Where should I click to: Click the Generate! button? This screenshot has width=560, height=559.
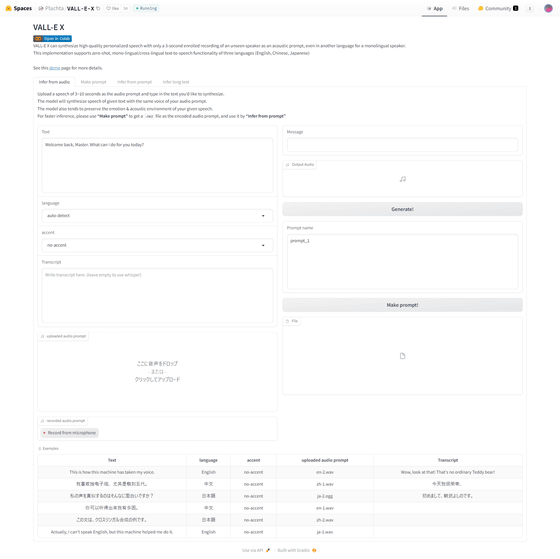[x=402, y=209]
